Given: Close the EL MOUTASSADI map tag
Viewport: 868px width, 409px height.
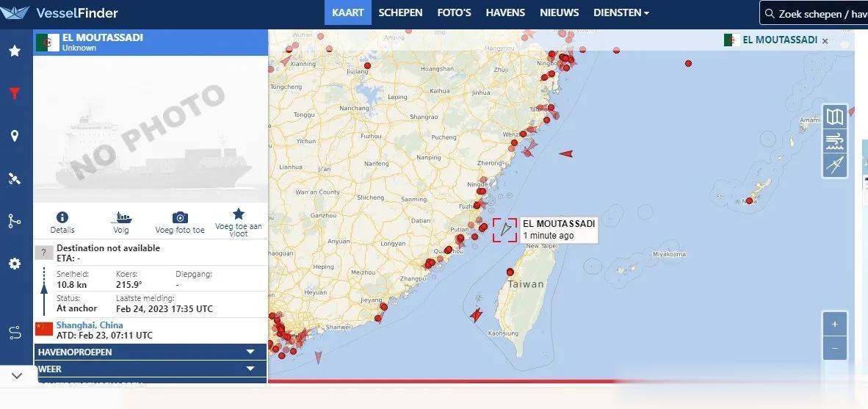Looking at the screenshot, I should [825, 41].
